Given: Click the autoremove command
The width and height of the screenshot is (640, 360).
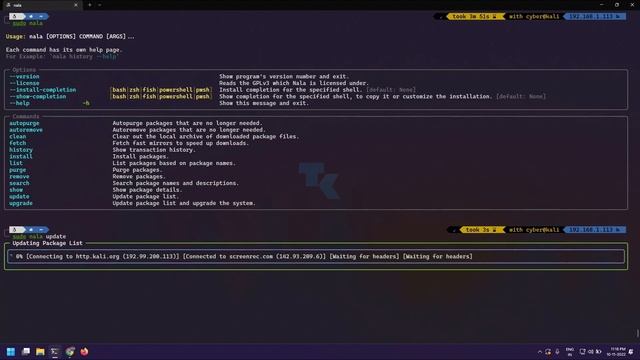Looking at the screenshot, I should click(x=26, y=130).
